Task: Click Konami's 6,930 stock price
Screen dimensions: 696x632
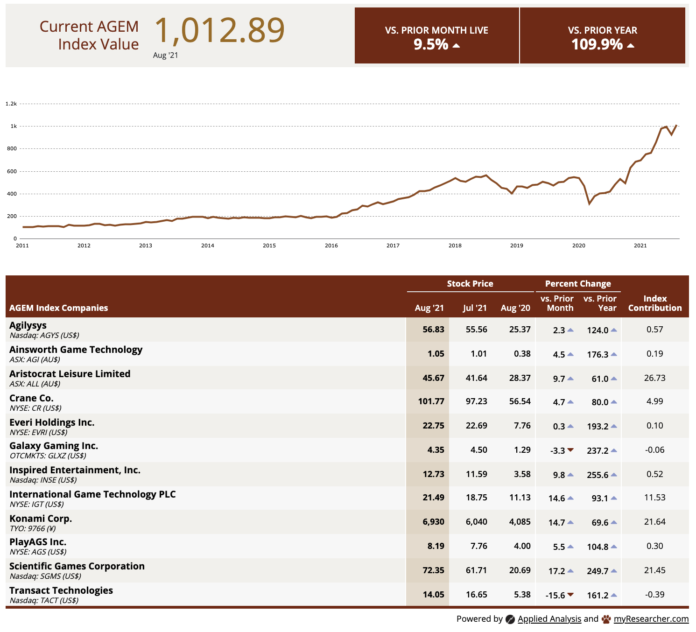Action: [433, 522]
